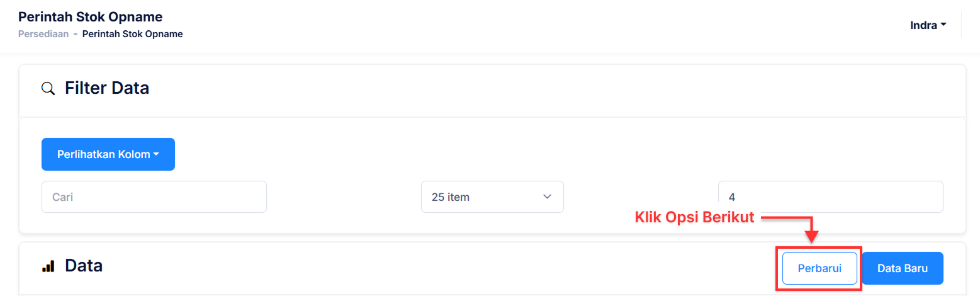
Task: Open the Indra user account menu
Action: click(x=928, y=26)
